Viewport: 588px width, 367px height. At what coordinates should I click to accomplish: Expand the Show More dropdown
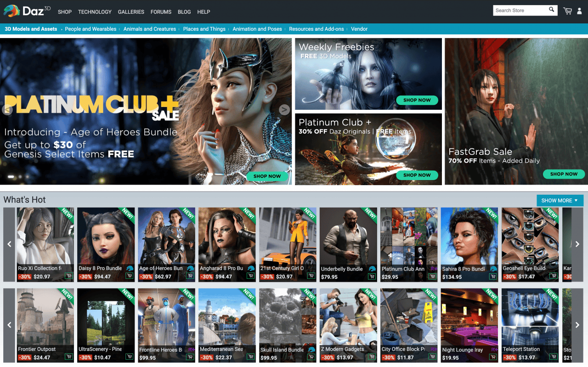(x=560, y=200)
